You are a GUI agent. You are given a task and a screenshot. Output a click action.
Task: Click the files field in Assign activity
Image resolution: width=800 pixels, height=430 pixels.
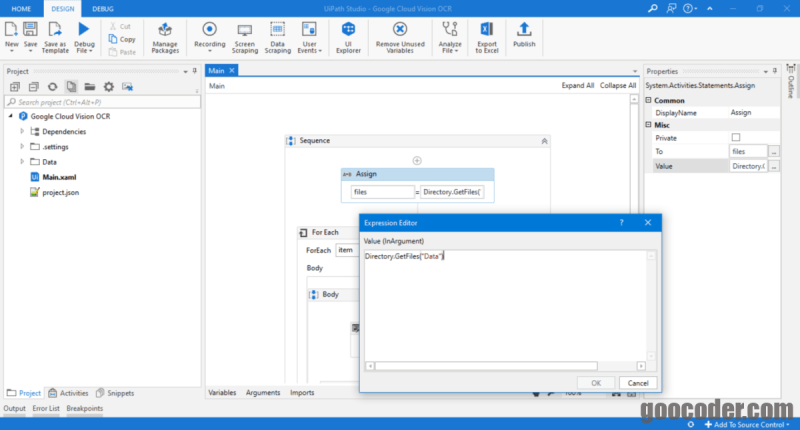tap(382, 192)
